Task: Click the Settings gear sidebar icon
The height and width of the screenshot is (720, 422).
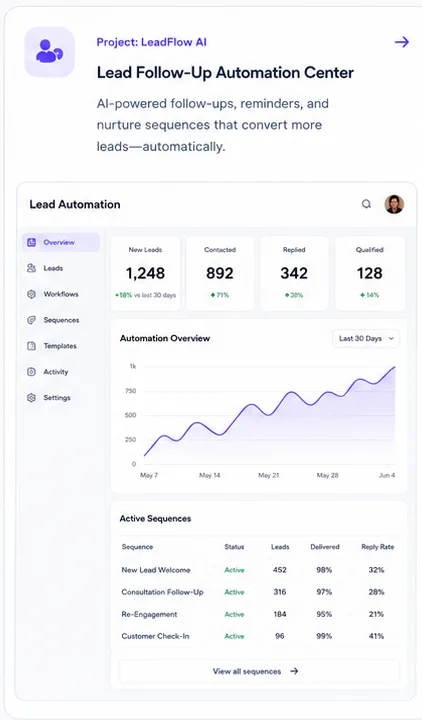Action: tap(31, 398)
